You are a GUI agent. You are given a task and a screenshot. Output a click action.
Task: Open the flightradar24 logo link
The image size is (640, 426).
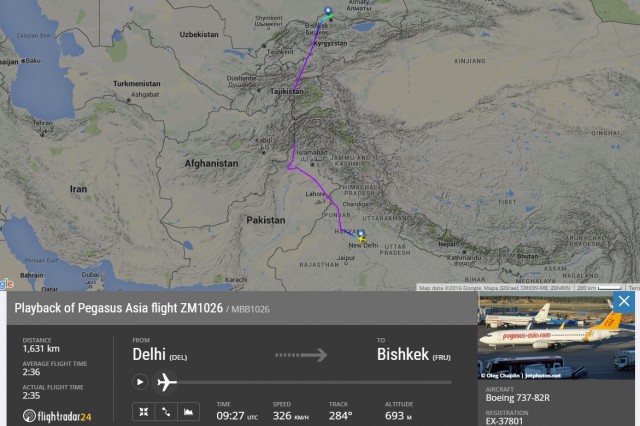point(57,416)
